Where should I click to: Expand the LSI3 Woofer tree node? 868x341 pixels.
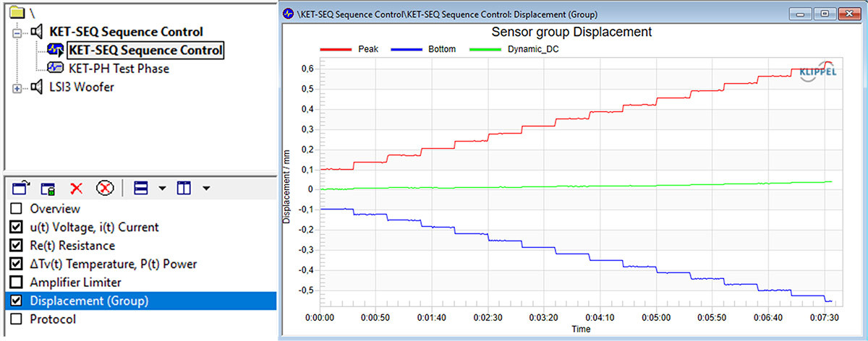tap(17, 88)
